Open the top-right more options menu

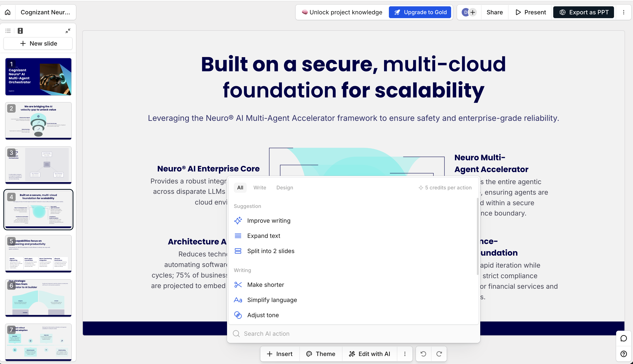click(624, 12)
